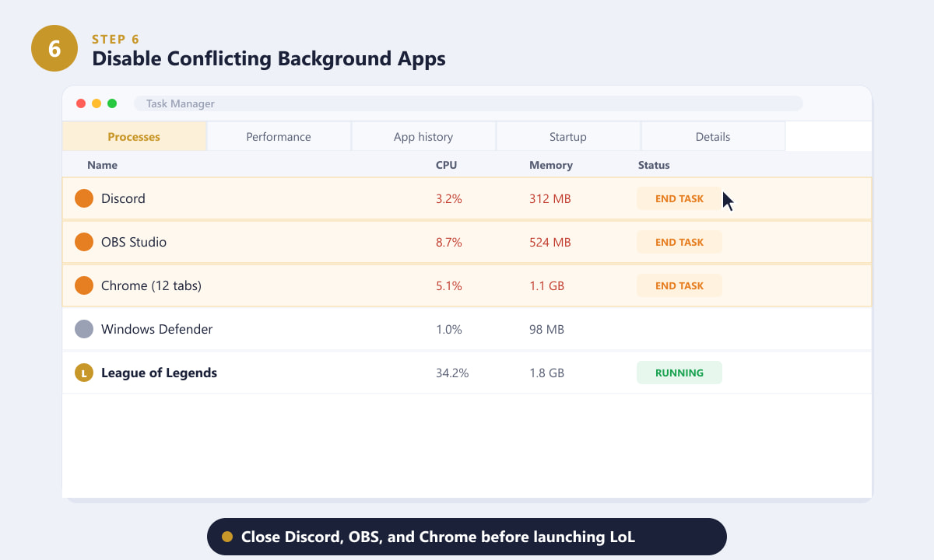End task for Chrome (12 tabs)
Screen dimensions: 934x560
[x=679, y=285]
